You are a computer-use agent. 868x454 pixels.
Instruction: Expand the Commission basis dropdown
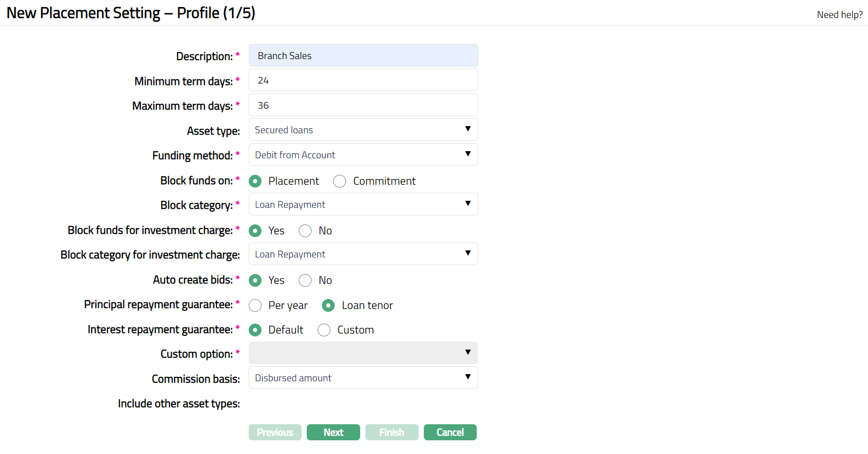click(x=363, y=378)
